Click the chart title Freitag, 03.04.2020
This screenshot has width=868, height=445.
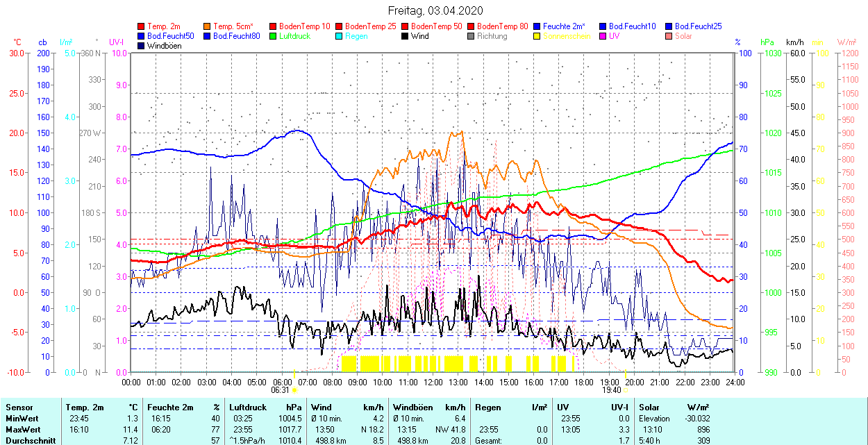coord(435,10)
